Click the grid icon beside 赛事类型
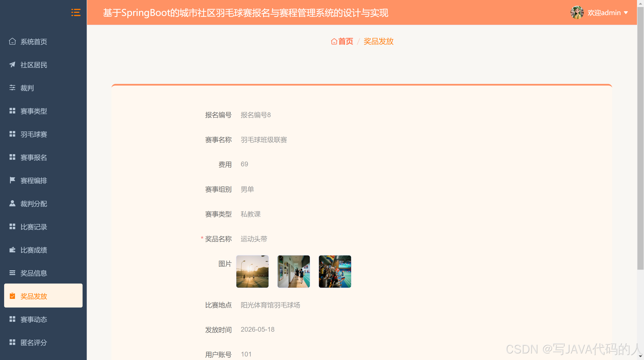This screenshot has height=360, width=644. click(x=12, y=111)
